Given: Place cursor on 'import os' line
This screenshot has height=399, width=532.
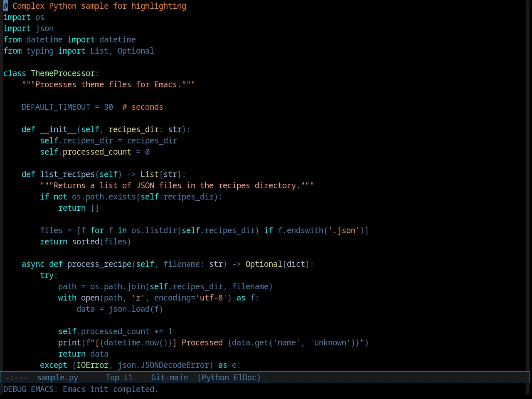Looking at the screenshot, I should pyautogui.click(x=24, y=17).
